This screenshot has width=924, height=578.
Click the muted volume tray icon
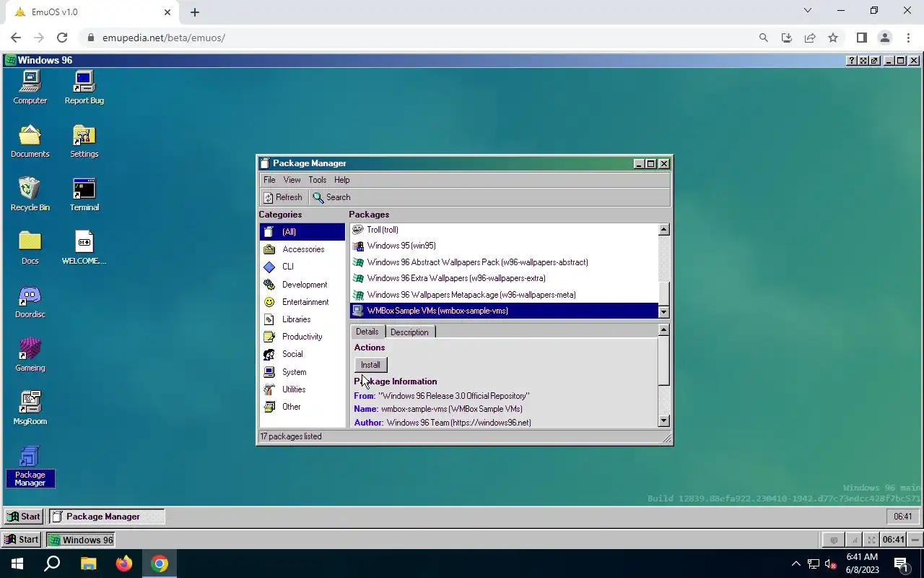(x=830, y=564)
